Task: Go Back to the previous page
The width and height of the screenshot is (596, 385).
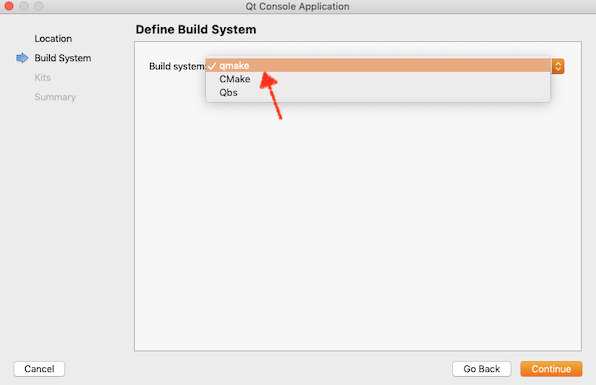Action: click(482, 369)
